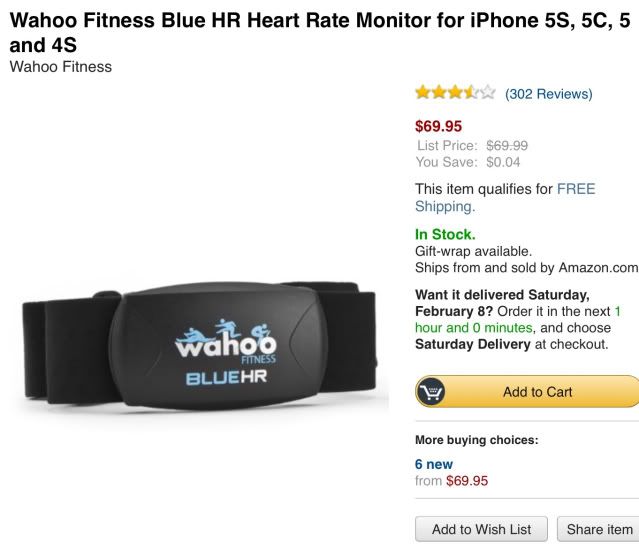Open the 302 Reviews link

549,94
